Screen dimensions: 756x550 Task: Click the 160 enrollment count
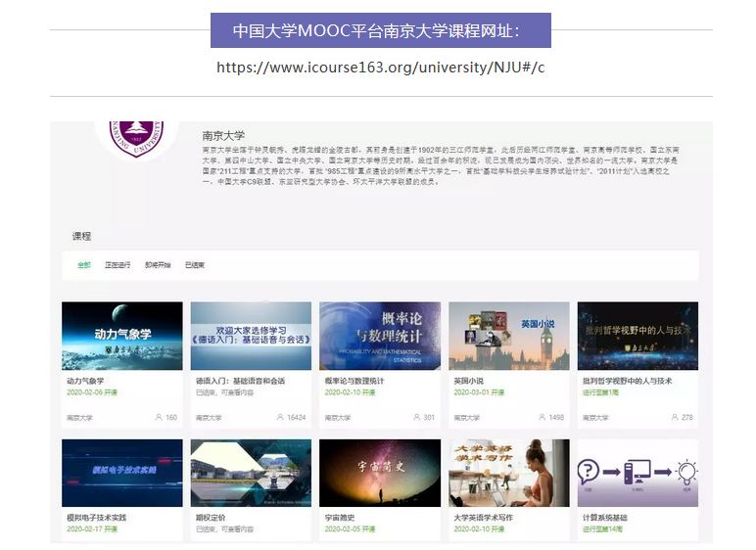[171, 418]
